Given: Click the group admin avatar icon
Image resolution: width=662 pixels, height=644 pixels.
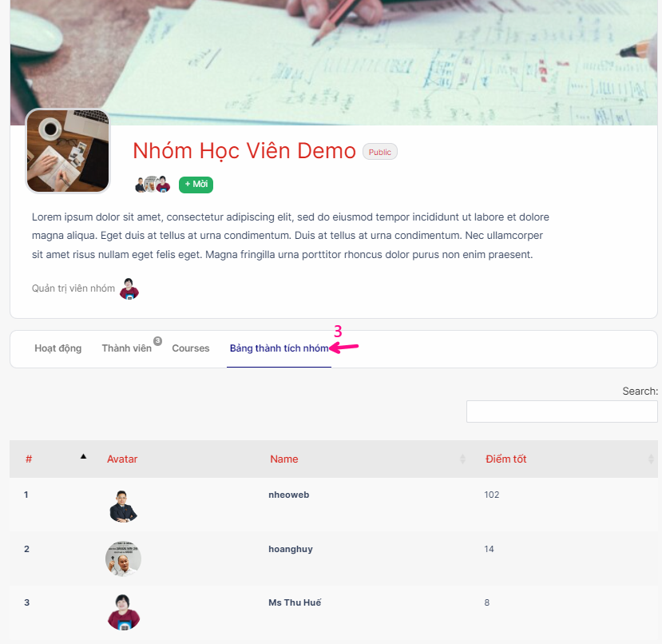Looking at the screenshot, I should 129,288.
